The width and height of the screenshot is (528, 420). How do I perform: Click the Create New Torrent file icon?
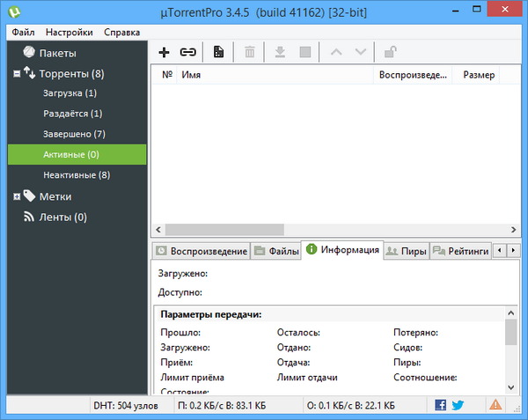coord(218,53)
